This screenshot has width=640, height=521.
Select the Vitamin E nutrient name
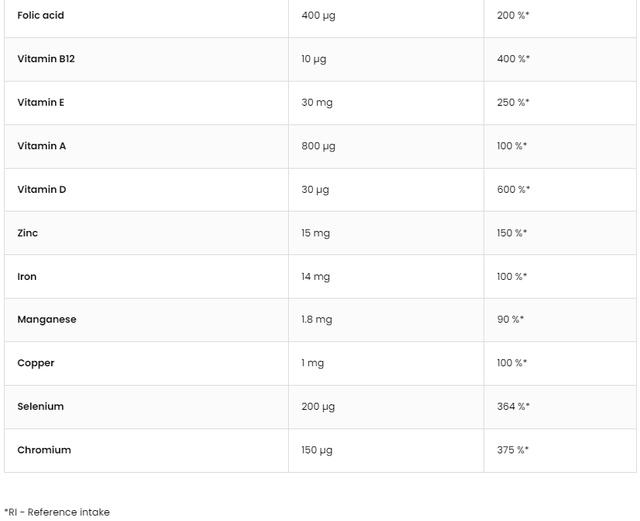(41, 102)
